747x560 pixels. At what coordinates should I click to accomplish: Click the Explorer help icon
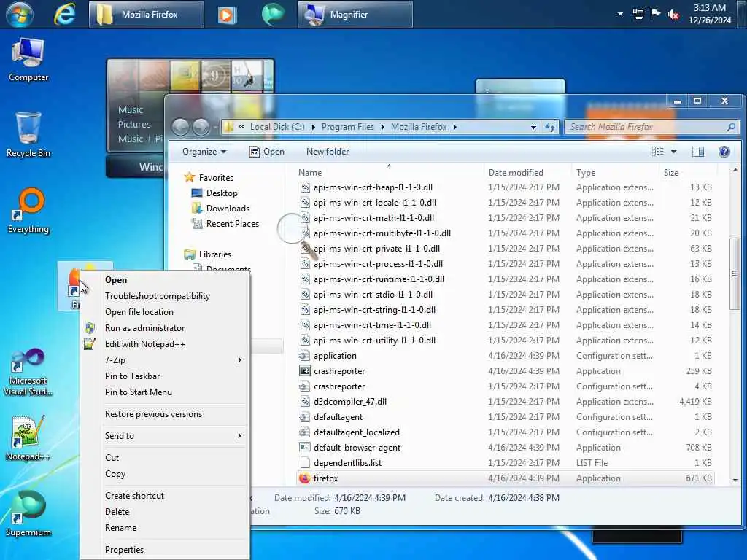pos(724,152)
